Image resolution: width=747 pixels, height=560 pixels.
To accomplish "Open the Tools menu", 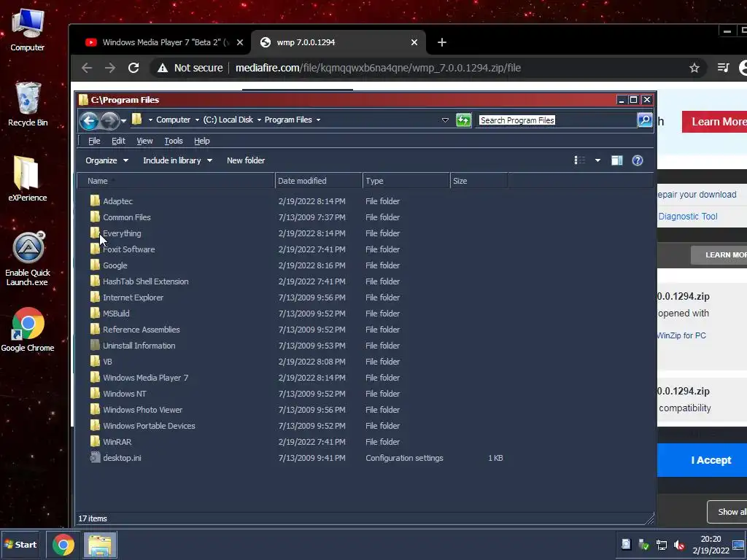I will 174,141.
